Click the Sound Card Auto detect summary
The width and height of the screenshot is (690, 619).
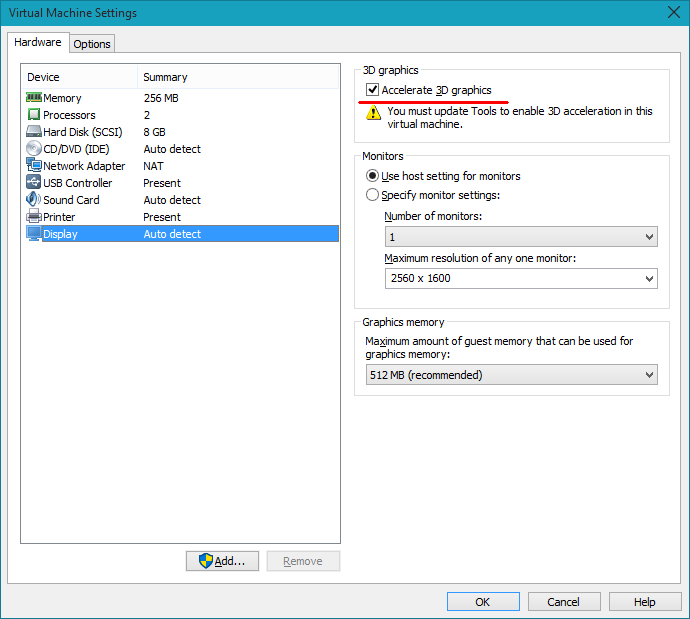tap(172, 200)
